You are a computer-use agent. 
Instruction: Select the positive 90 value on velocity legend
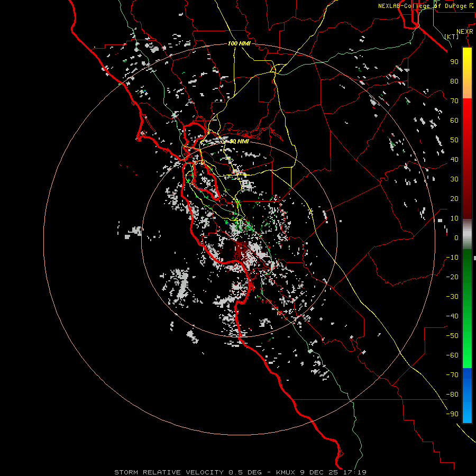pyautogui.click(x=454, y=62)
